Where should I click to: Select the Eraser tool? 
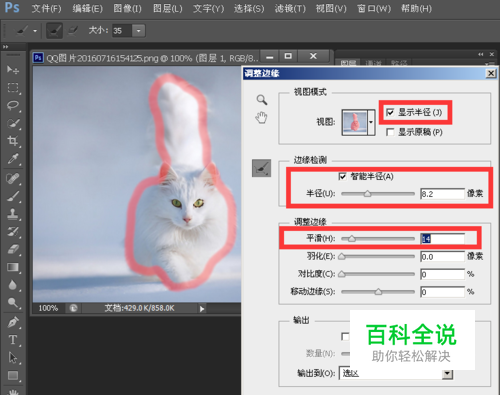point(13,250)
